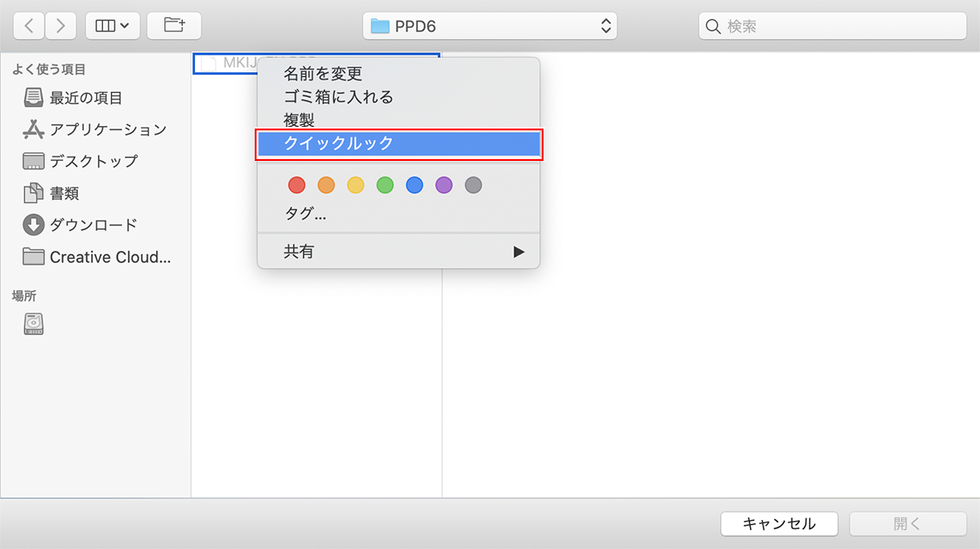Select ゴミ箱に入れる in the context menu

pos(338,97)
